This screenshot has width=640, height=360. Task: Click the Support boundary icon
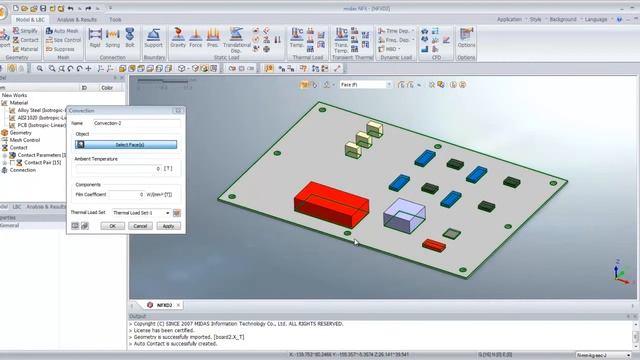tap(153, 38)
